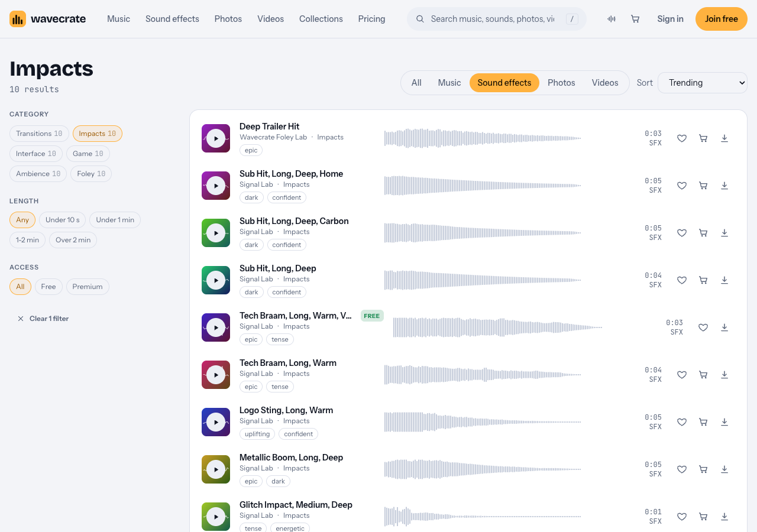Screen dimensions: 757x532
Task: Play Logo Sting, Long, Warm
Action: tap(216, 422)
